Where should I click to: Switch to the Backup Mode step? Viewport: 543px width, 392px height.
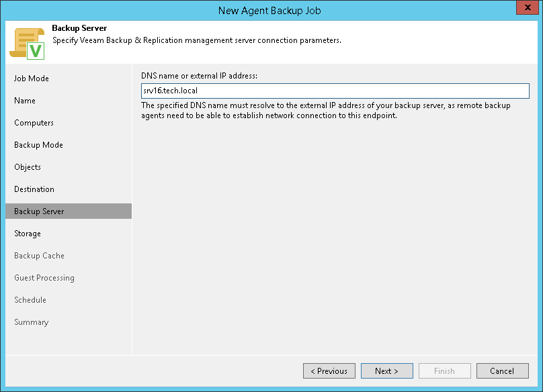(38, 145)
